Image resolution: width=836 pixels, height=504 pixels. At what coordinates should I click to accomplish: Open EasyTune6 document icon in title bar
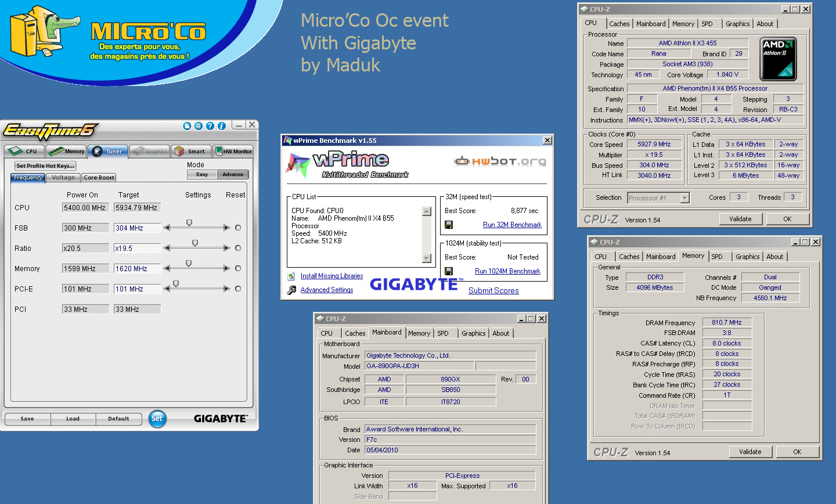(187, 125)
